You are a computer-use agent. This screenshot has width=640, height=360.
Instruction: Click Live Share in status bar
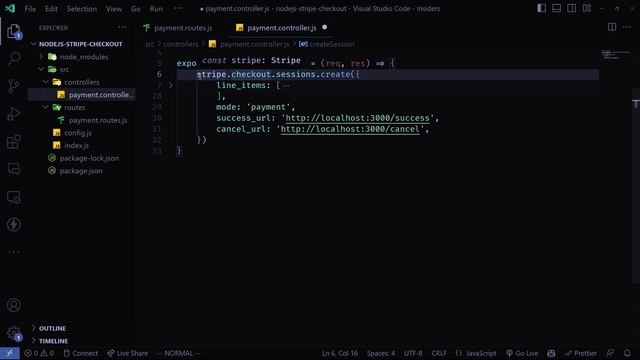click(x=128, y=353)
